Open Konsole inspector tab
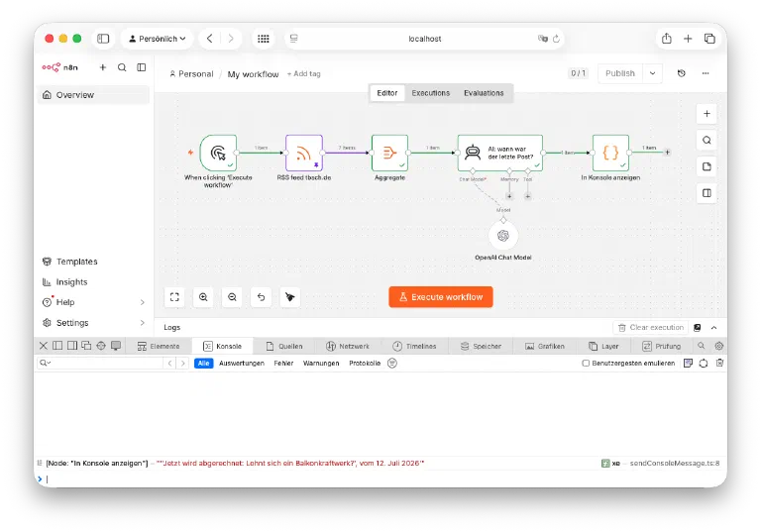Viewport: 761px width, 532px height. [x=222, y=346]
